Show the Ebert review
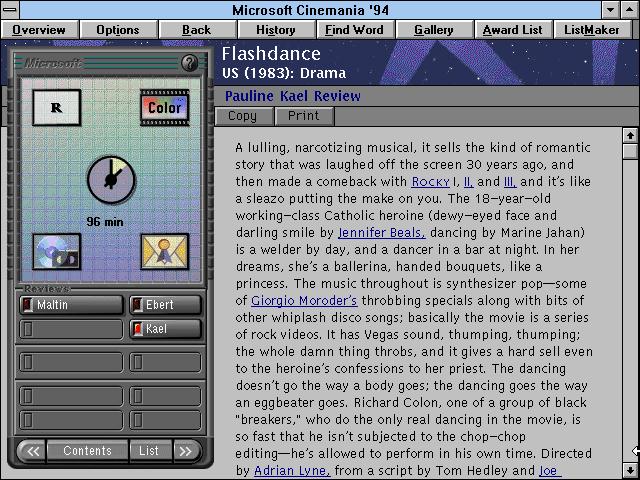Viewport: 640px width, 480px height. [165, 305]
